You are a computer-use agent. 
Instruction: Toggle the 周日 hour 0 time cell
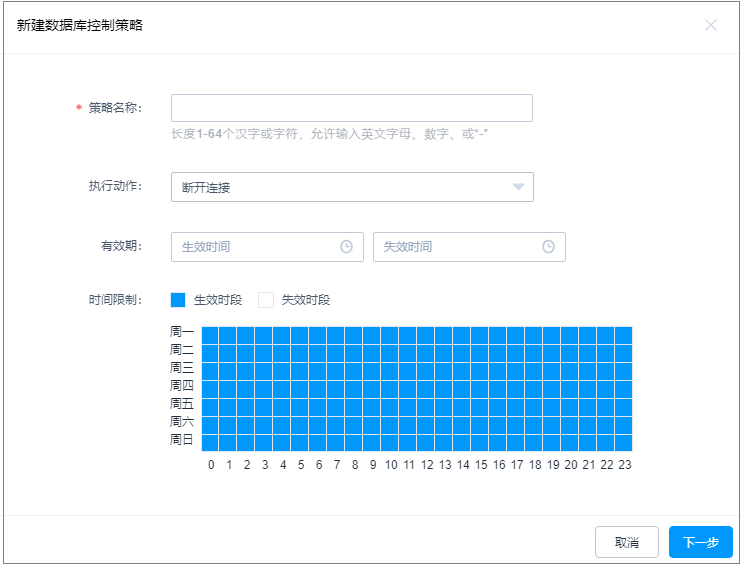[x=211, y=443]
